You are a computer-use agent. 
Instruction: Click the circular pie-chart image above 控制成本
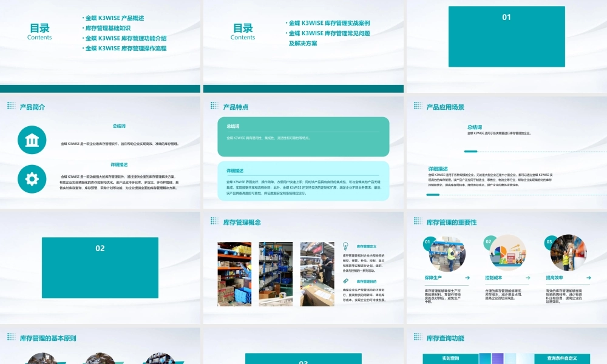tap(507, 252)
